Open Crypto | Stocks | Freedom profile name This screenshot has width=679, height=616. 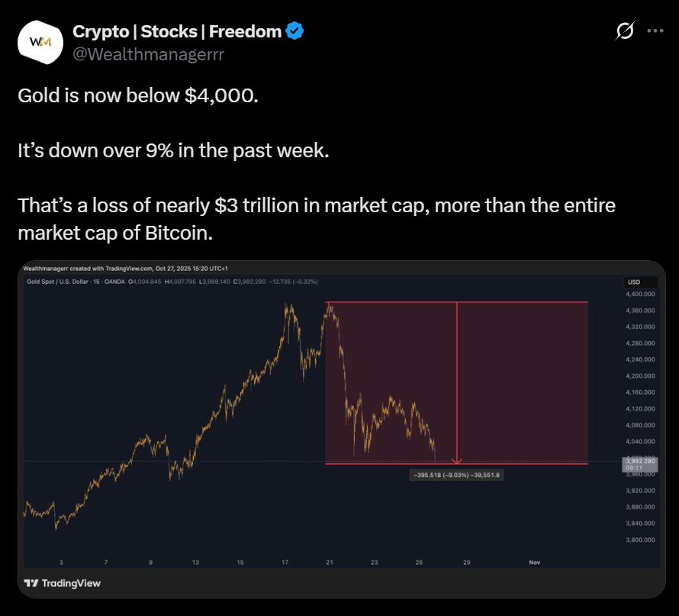[178, 31]
